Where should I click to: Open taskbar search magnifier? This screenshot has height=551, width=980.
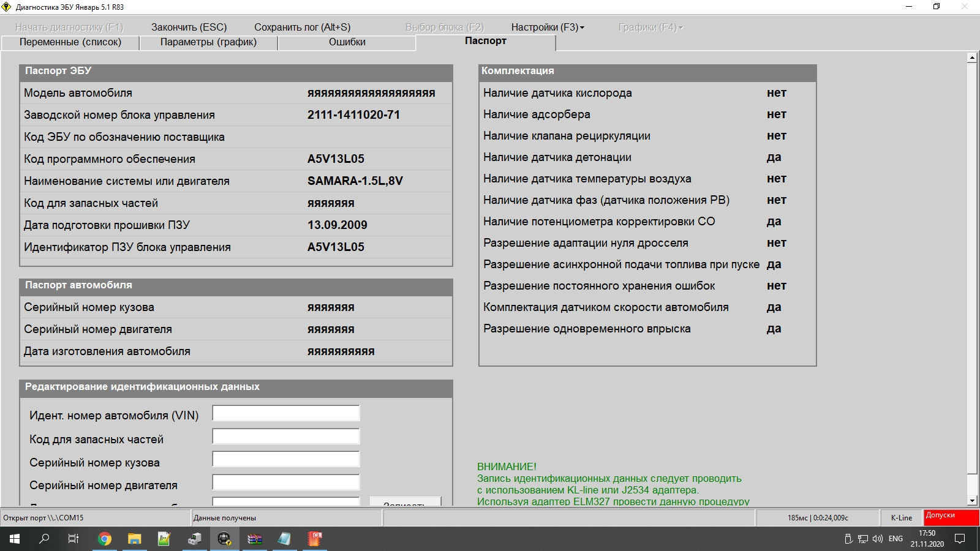(44, 539)
